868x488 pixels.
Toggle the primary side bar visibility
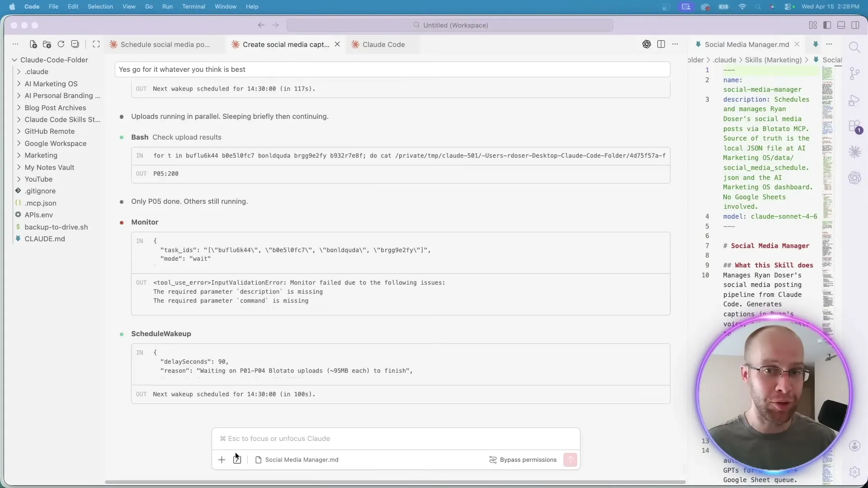(827, 25)
